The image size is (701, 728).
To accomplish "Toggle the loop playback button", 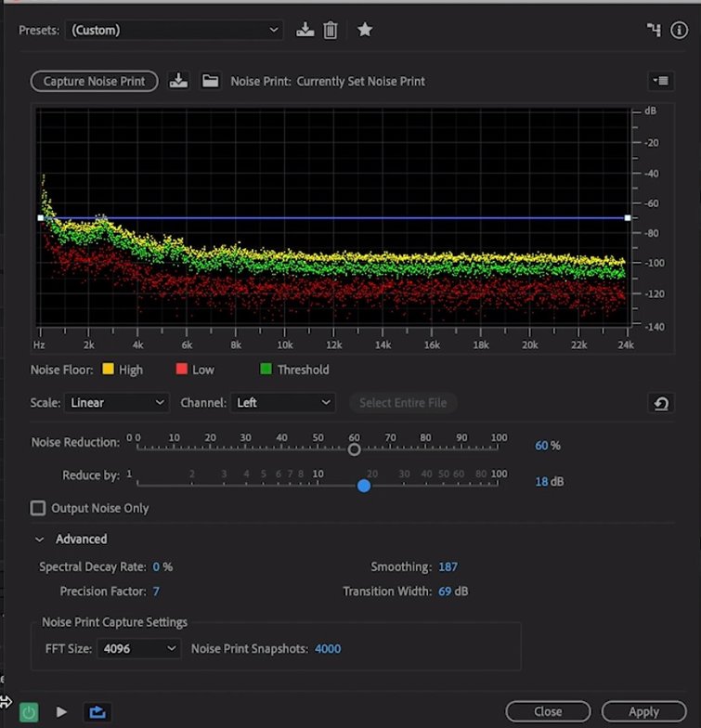I will [x=96, y=712].
